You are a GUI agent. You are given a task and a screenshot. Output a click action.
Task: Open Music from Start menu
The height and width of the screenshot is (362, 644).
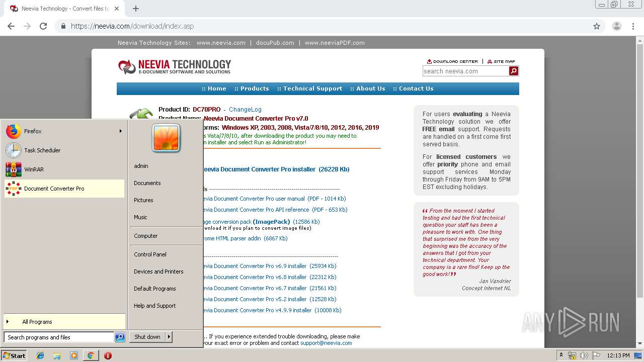coord(140,217)
